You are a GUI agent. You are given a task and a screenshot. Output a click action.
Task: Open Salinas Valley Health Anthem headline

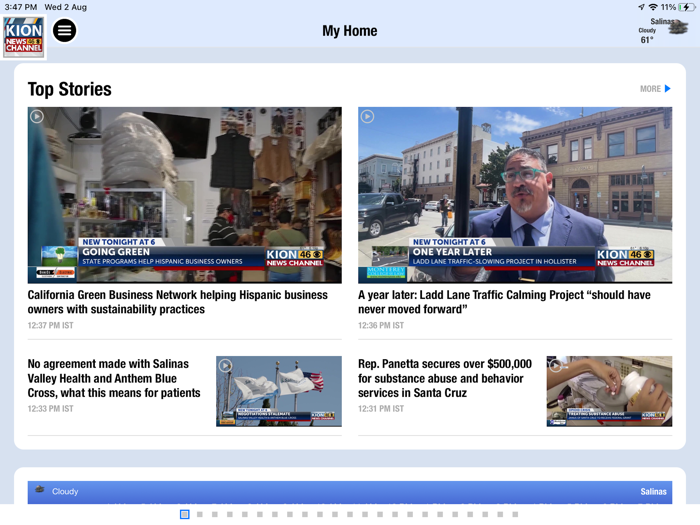(114, 379)
